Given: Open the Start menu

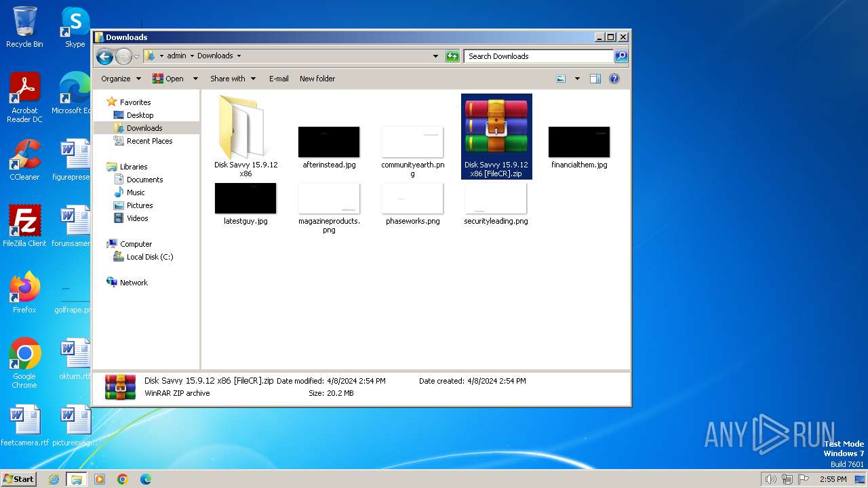Looking at the screenshot, I should click(x=19, y=479).
